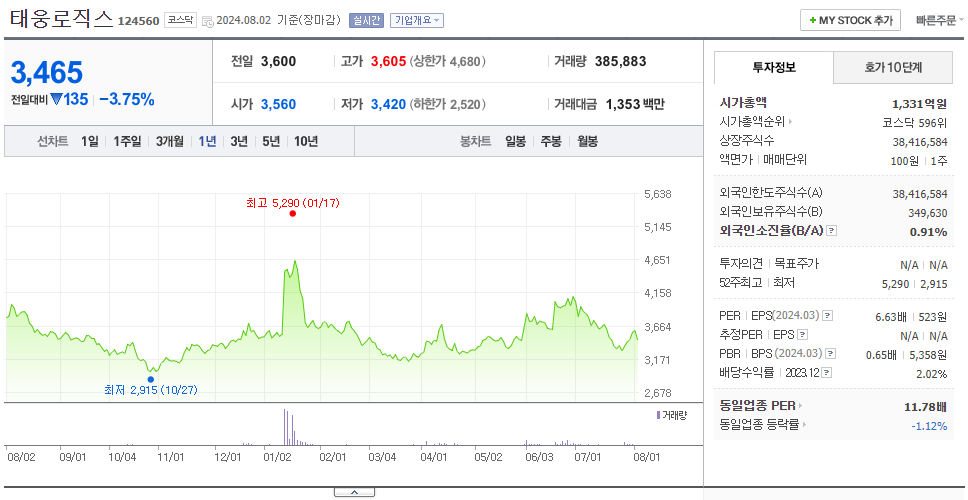Click the 외국인보유주식수 value 349,630

[927, 213]
